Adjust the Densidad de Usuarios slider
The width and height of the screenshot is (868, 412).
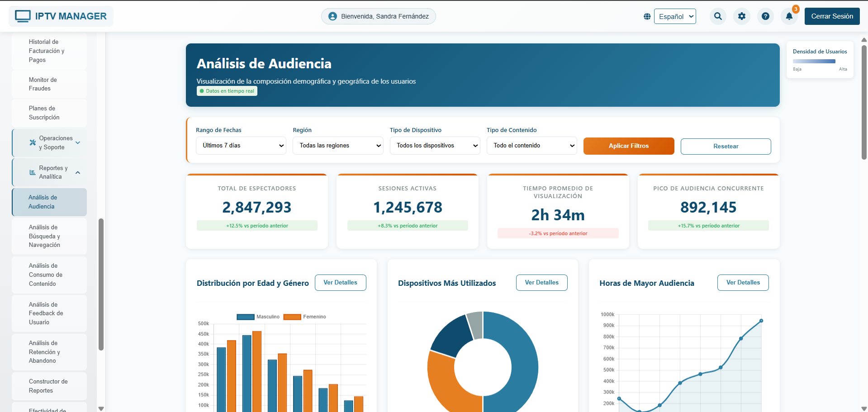pos(814,61)
